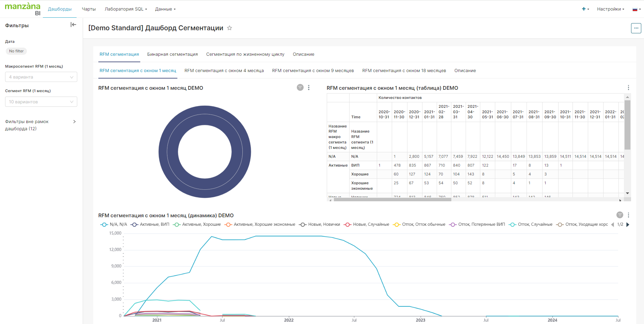Open RFM сегментация с окном 4 месяца tab

224,71
